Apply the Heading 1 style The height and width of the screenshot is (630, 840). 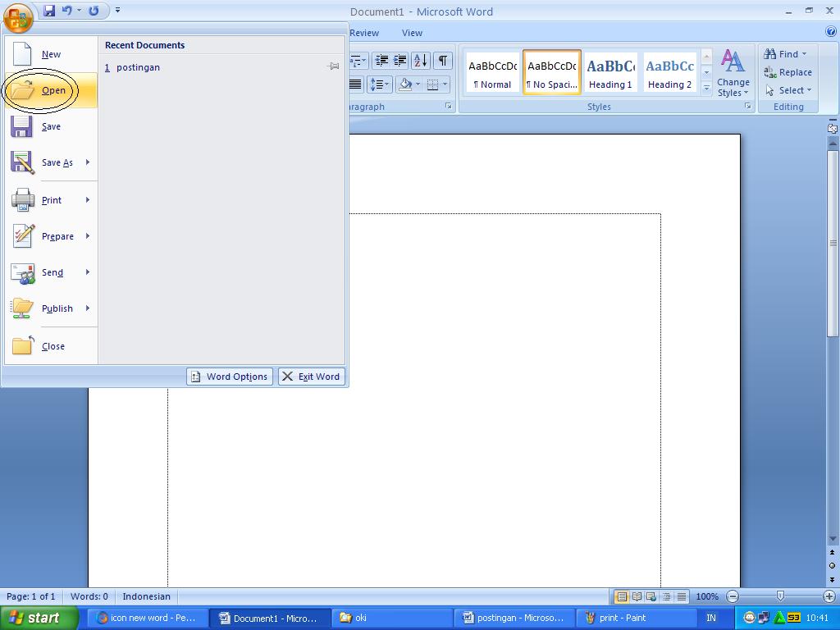click(610, 72)
